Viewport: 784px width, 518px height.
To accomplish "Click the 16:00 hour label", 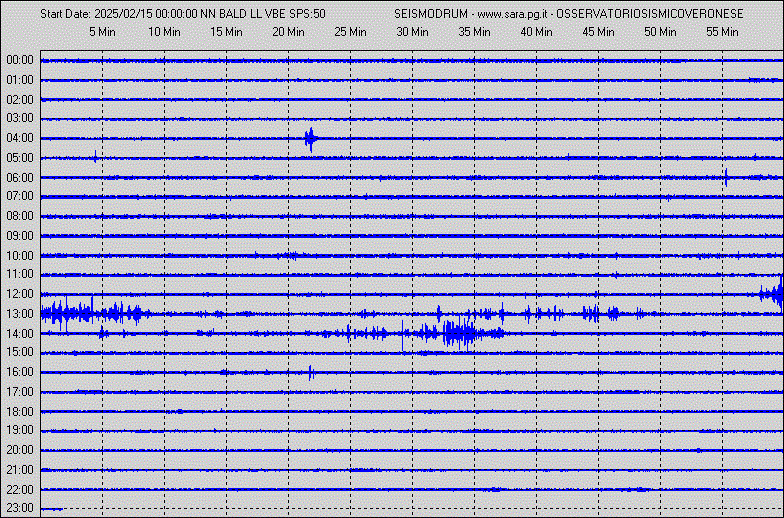I will click(20, 372).
